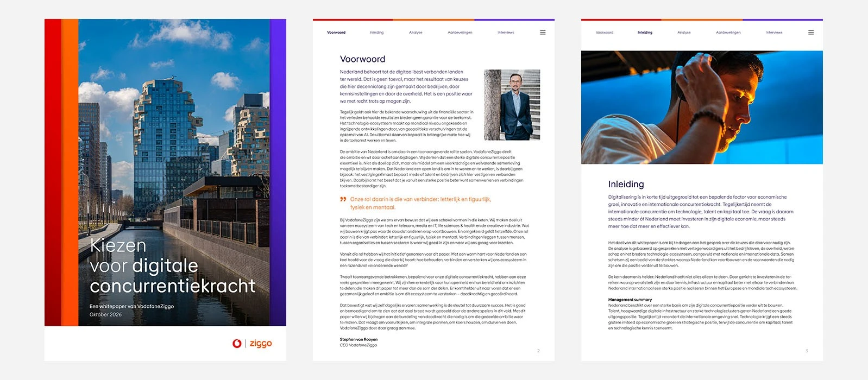Open the hamburger menu on Inleiding page

811,33
